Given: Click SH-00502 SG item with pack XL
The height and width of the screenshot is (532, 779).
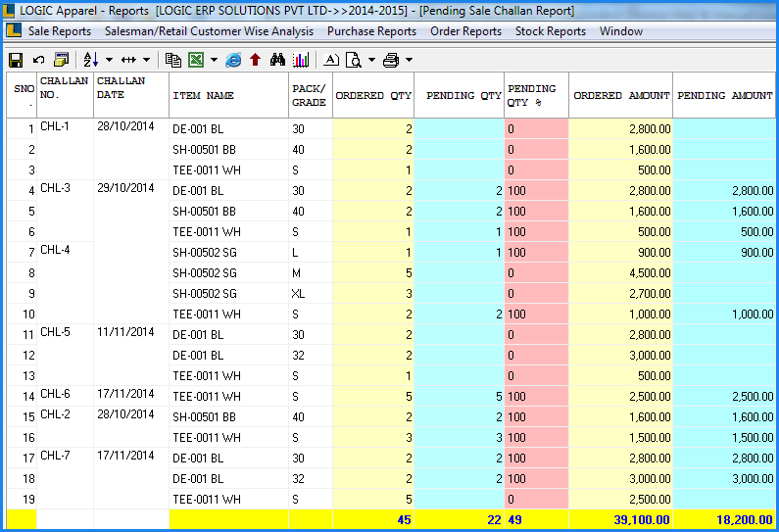Looking at the screenshot, I should click(228, 294).
